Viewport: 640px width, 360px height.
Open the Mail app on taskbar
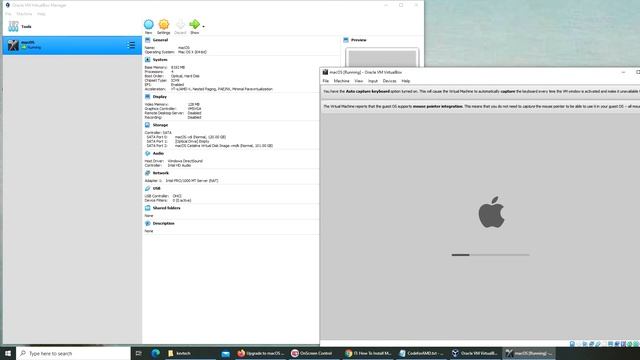pyautogui.click(x=225, y=353)
